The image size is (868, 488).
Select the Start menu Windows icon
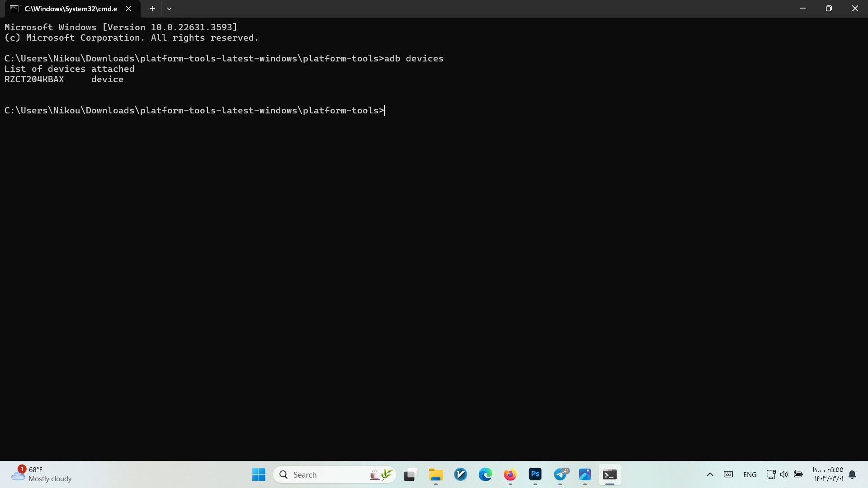click(259, 474)
